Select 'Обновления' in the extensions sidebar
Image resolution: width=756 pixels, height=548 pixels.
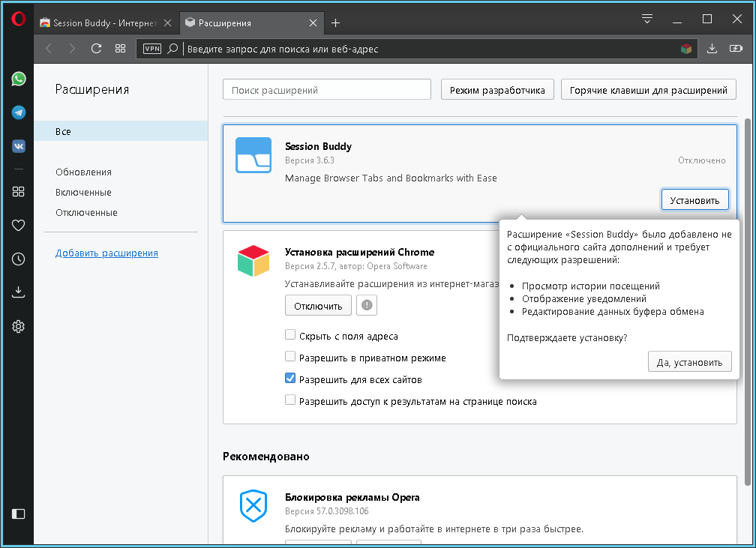(x=83, y=172)
